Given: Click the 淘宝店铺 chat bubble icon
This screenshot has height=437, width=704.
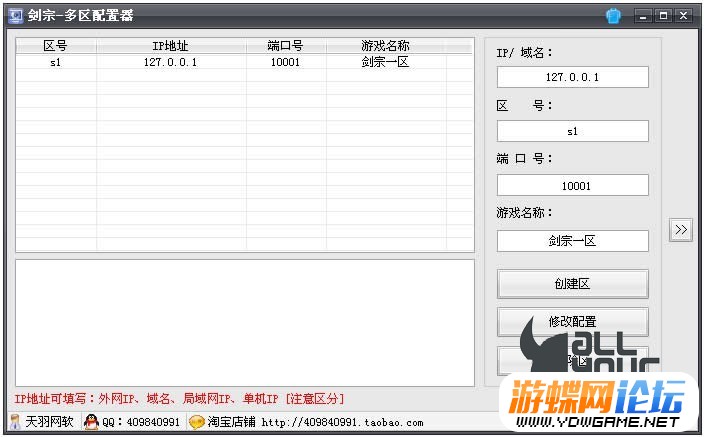Looking at the screenshot, I should click(x=197, y=422).
